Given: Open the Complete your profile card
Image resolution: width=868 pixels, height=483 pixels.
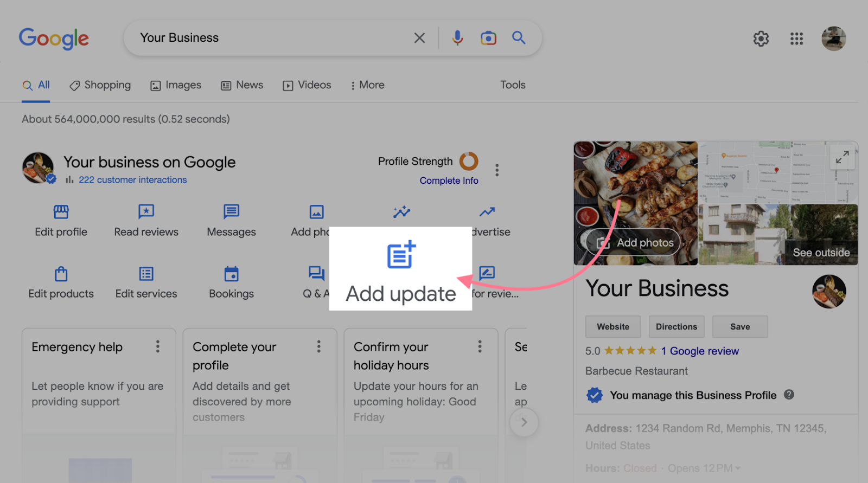Looking at the screenshot, I should click(x=260, y=405).
